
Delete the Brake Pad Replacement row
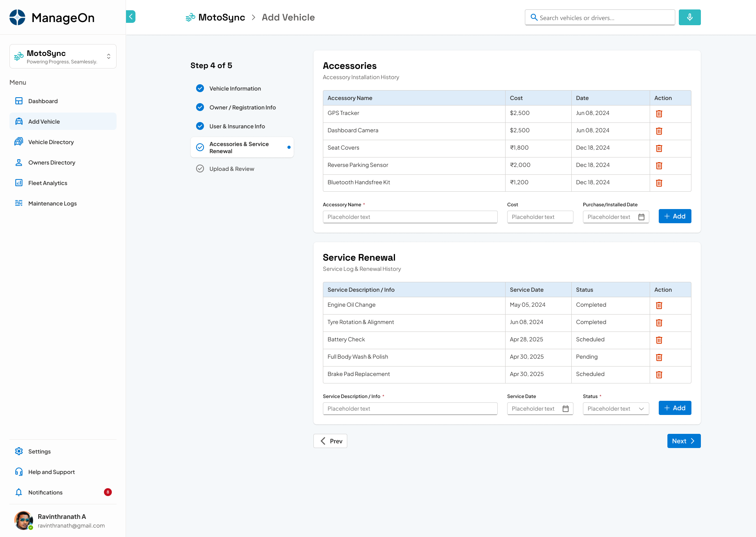pos(659,375)
